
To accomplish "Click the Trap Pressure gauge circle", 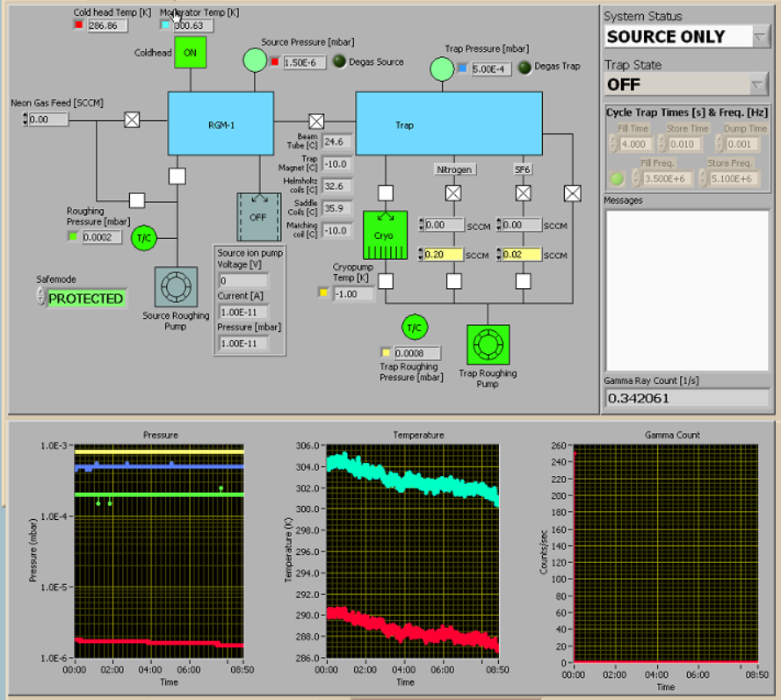I will pyautogui.click(x=442, y=69).
